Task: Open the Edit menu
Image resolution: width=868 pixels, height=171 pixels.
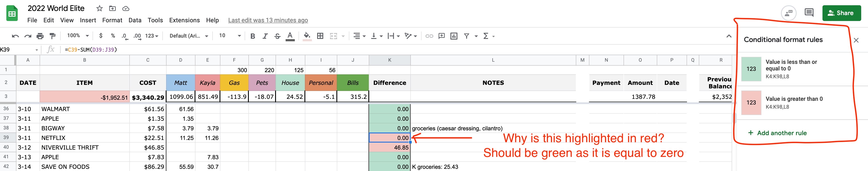Action: (49, 20)
